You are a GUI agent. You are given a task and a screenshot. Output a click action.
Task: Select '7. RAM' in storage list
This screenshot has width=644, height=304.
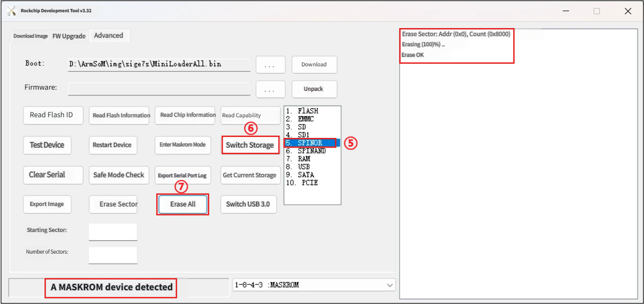pyautogui.click(x=312, y=159)
